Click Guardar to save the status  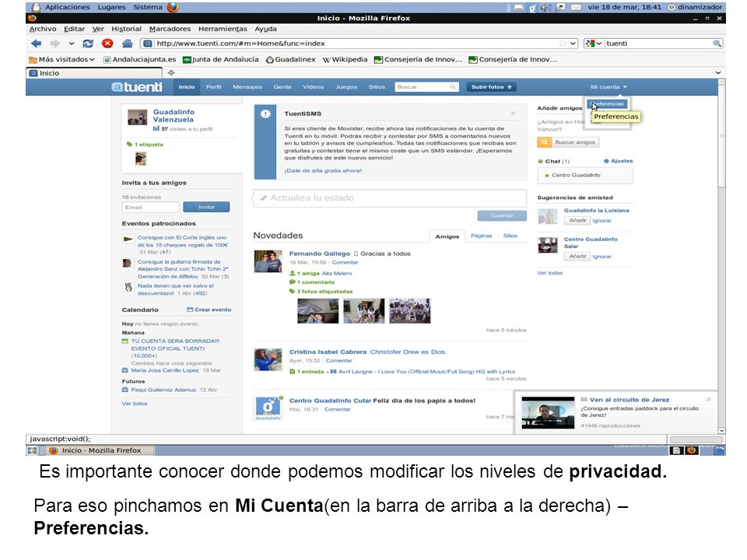coord(502,215)
